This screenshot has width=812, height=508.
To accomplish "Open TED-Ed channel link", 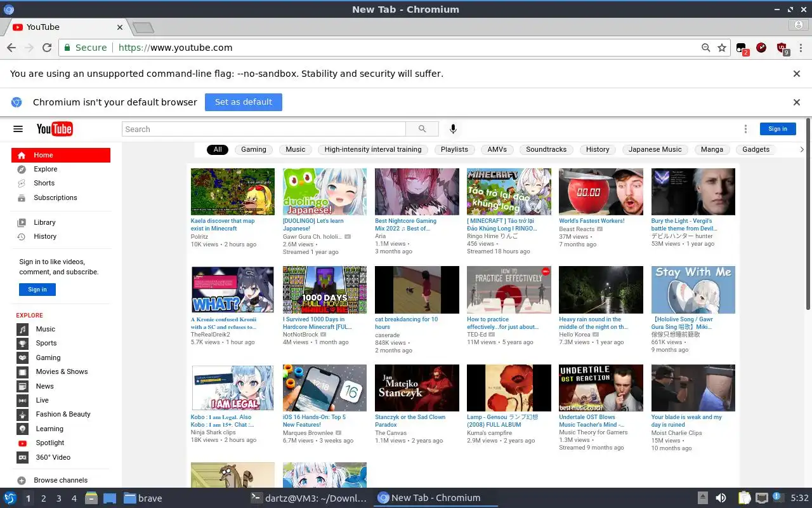I will click(477, 335).
